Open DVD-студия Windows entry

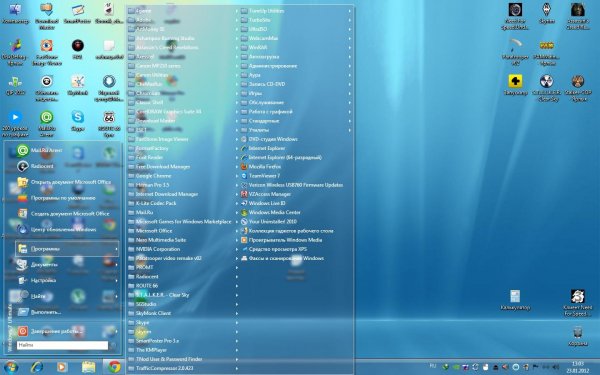tap(269, 139)
